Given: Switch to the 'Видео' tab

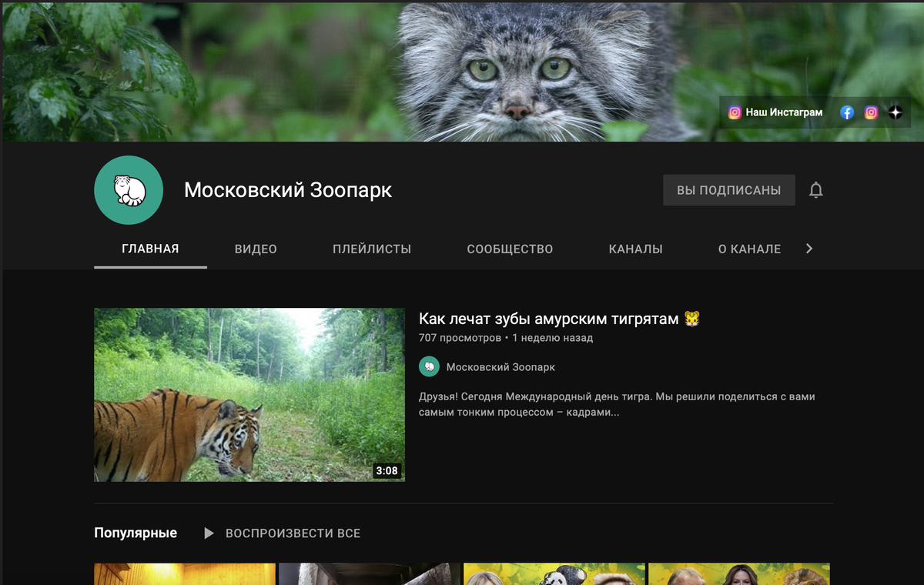Looking at the screenshot, I should pos(256,249).
